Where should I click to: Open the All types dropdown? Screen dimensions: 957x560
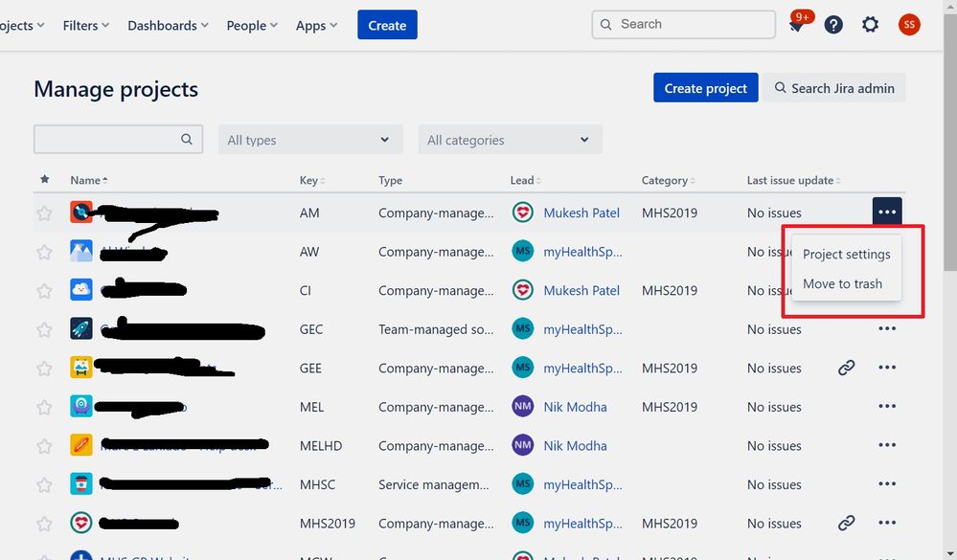(x=310, y=140)
